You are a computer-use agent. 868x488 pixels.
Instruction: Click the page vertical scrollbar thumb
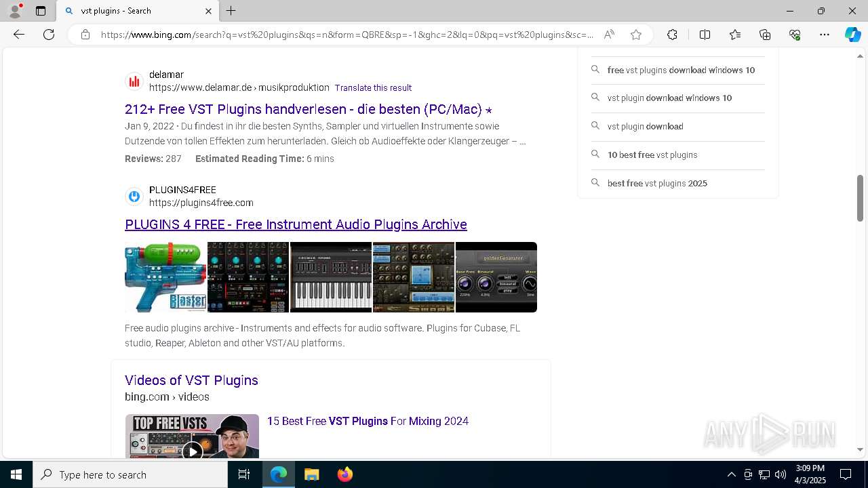pyautogui.click(x=861, y=198)
